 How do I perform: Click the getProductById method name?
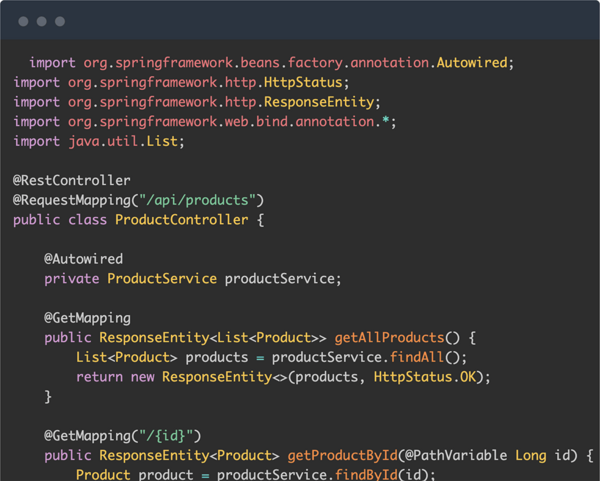[342, 455]
